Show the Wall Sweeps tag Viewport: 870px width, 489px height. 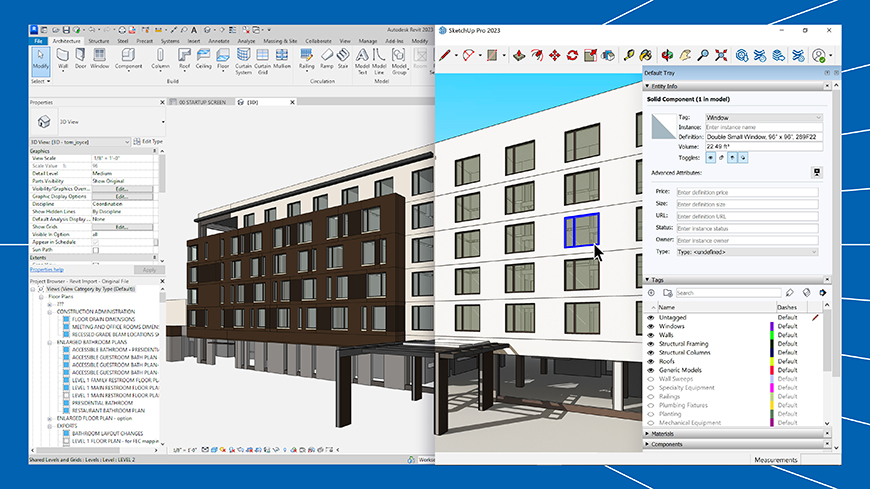651,379
